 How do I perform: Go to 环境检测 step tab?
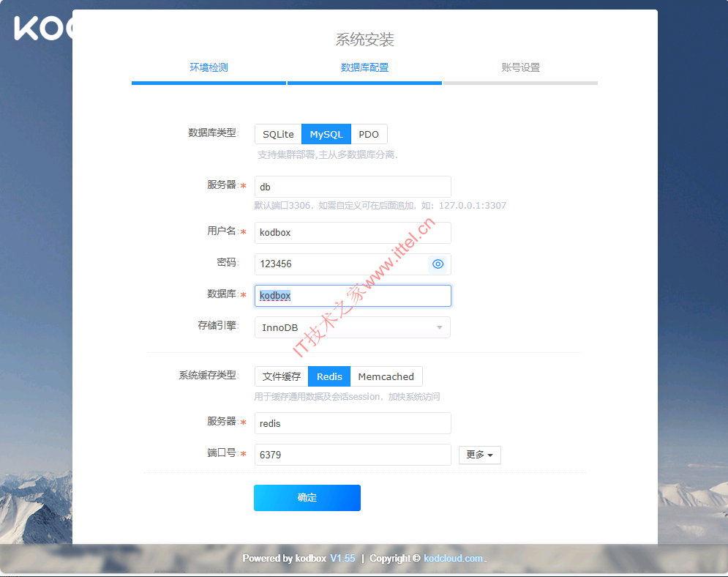point(209,68)
